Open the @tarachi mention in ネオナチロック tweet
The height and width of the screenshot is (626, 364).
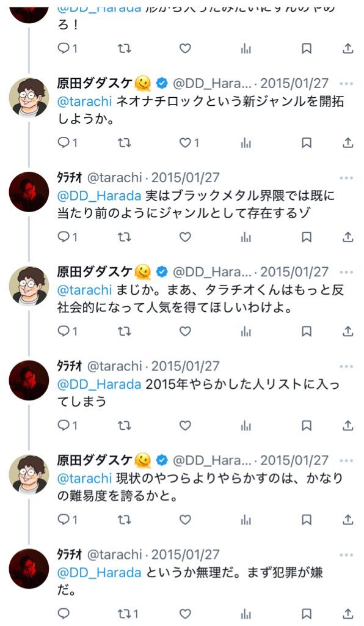point(84,101)
